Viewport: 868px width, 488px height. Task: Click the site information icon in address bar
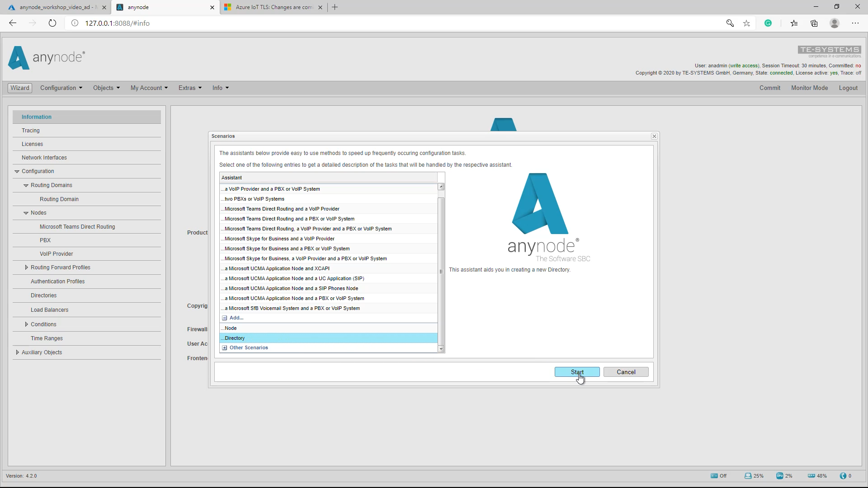tap(75, 23)
